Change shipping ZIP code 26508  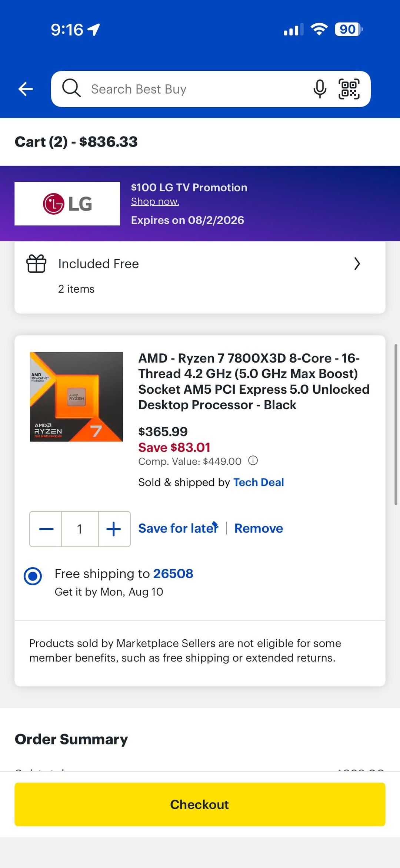click(173, 574)
